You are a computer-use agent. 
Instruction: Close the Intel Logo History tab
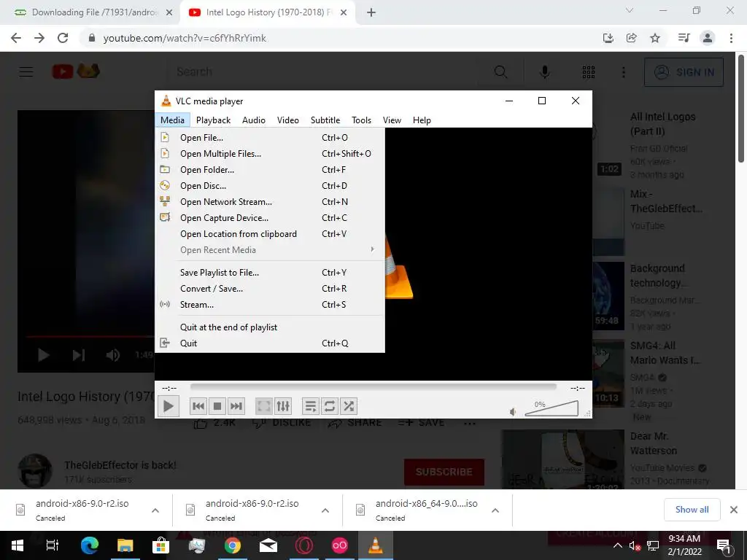pyautogui.click(x=344, y=12)
